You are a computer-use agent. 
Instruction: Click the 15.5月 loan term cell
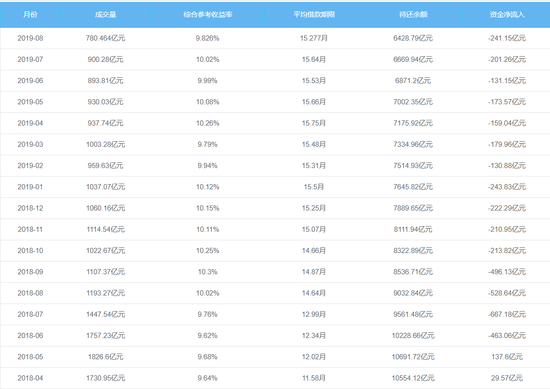tap(314, 187)
